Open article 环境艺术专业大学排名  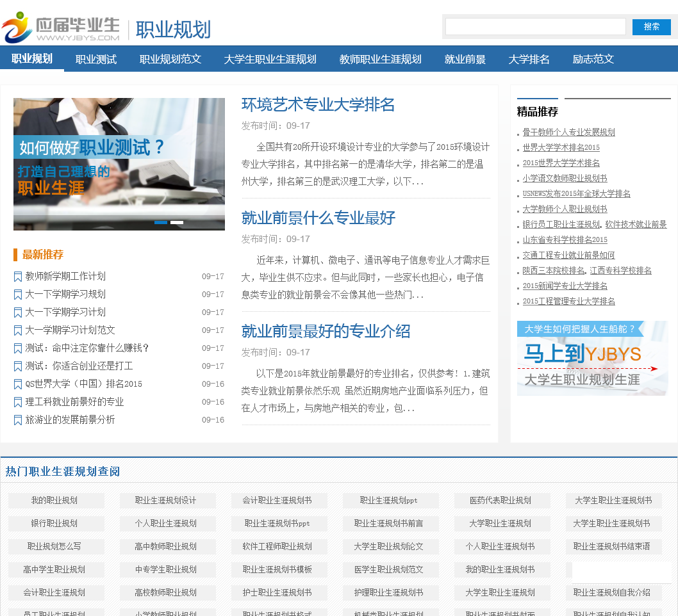(x=318, y=104)
